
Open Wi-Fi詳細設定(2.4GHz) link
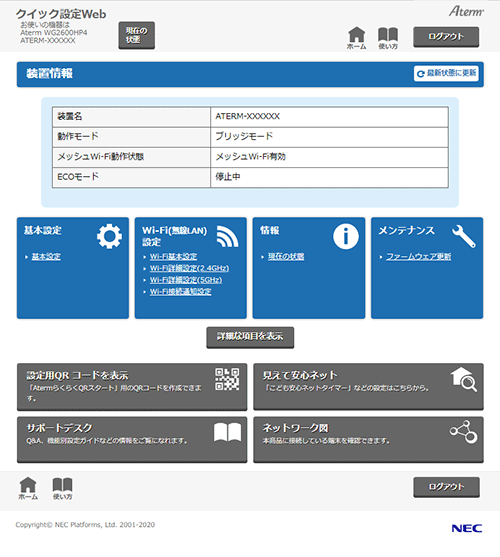(189, 268)
